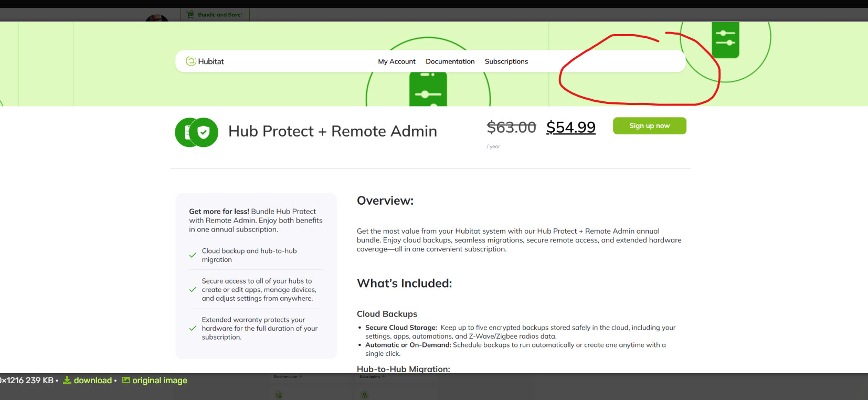868x400 pixels.
Task: Click the checkmark beside Extended warranty
Action: (193, 329)
